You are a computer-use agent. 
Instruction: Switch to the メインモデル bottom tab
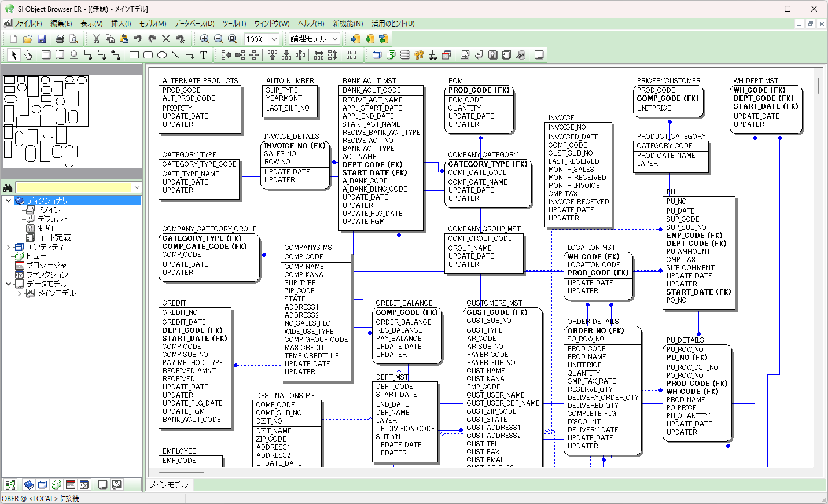coord(169,485)
